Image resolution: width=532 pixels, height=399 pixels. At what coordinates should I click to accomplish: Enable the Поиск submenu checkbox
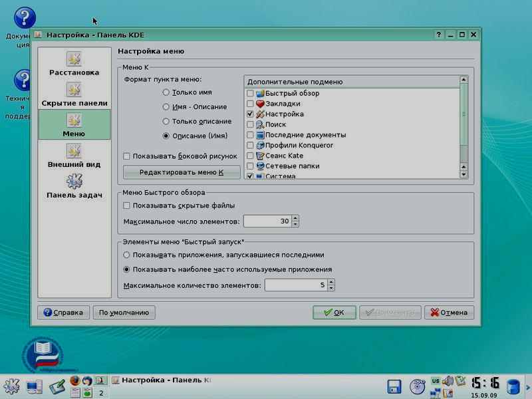[250, 124]
